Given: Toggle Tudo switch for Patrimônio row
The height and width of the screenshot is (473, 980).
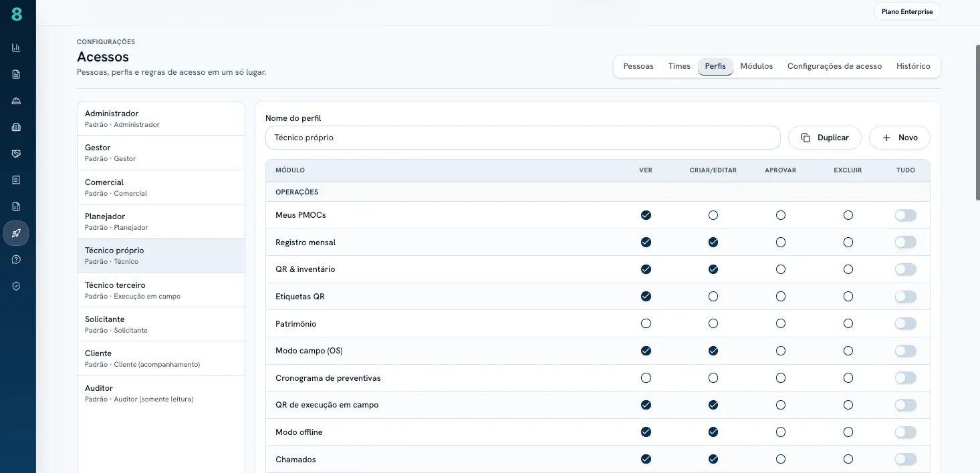Looking at the screenshot, I should 906,323.
